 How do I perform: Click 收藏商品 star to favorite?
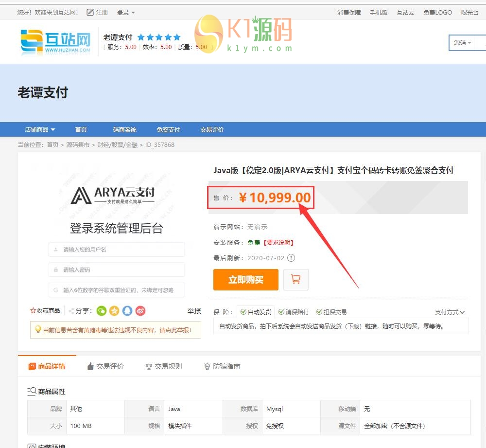pyautogui.click(x=45, y=310)
